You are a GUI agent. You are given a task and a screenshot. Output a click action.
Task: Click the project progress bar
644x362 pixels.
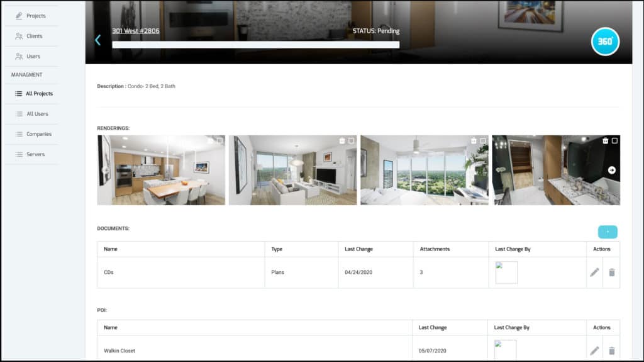255,45
